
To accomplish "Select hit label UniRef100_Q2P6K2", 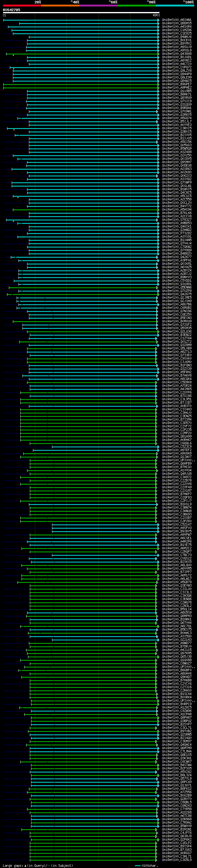I will [176, 840].
